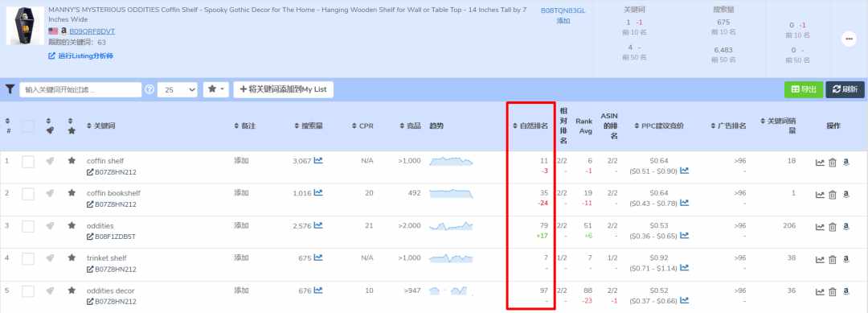Open product ASIN B09QRF8DVT link
This screenshot has width=868, height=313.
(x=92, y=31)
